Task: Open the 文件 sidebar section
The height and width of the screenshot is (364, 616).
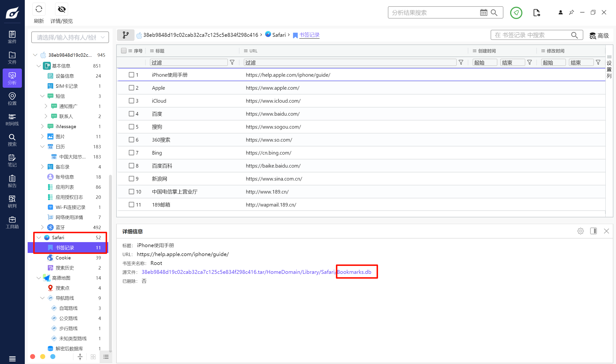Action: point(12,58)
